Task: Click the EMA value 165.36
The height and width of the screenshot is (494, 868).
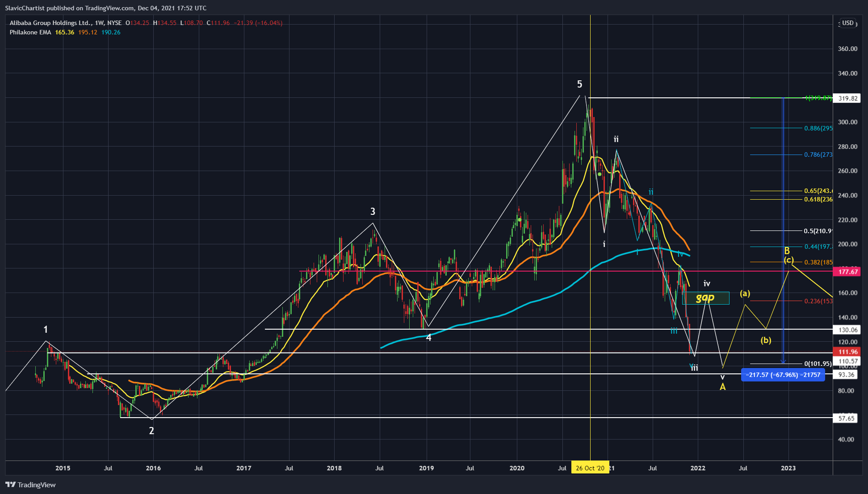Action: click(64, 32)
